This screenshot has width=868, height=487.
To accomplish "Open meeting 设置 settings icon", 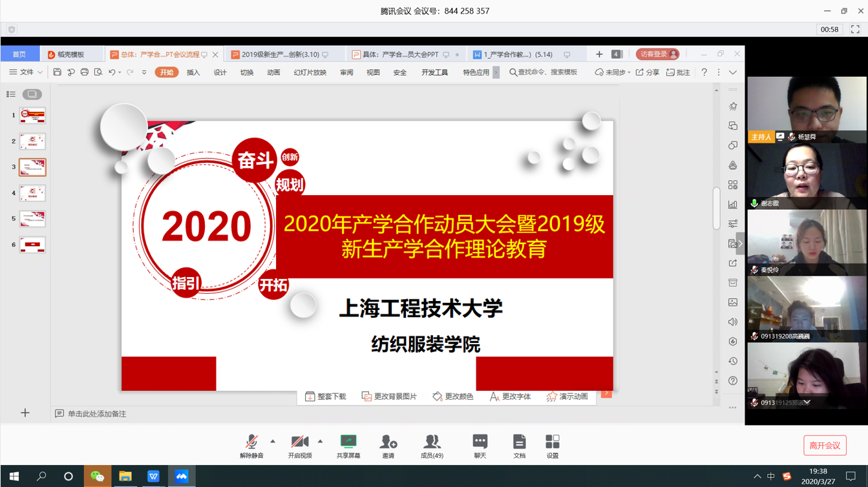I will [552, 445].
